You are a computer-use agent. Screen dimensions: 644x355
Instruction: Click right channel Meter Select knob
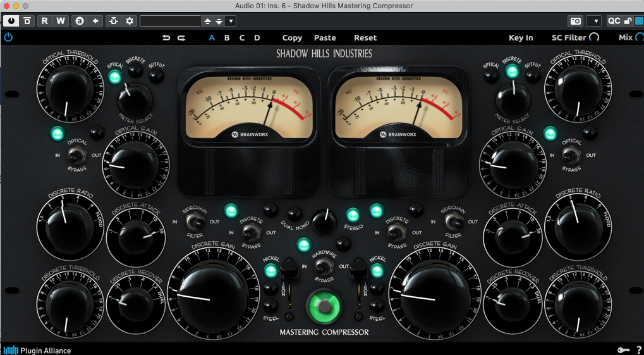pyautogui.click(x=513, y=99)
